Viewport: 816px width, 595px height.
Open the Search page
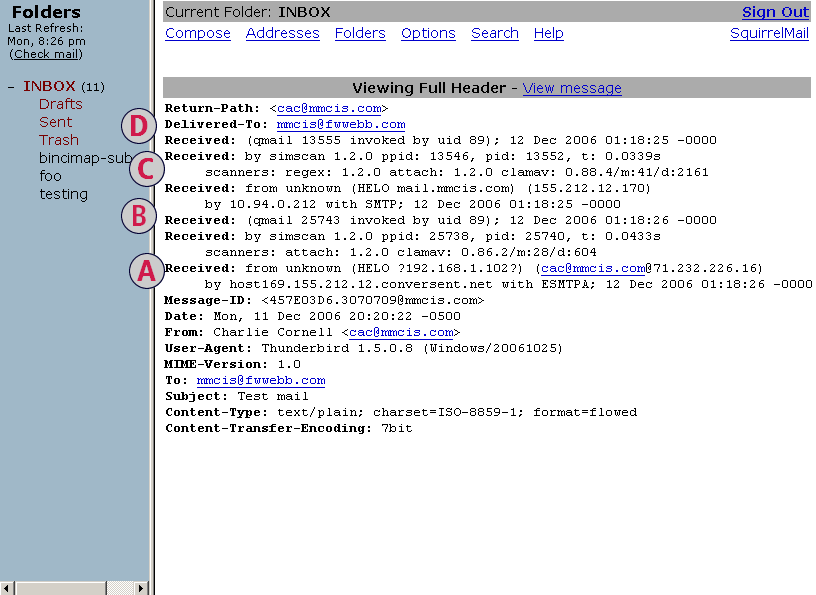pos(495,33)
